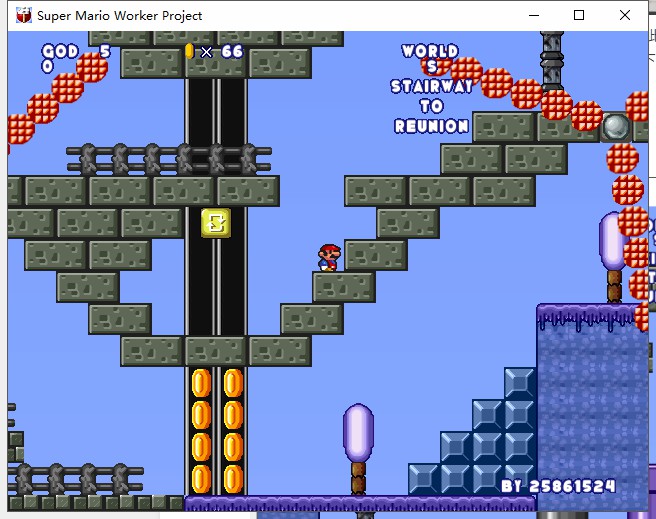Click the purple bulb tree on the icy cliff
The width and height of the screenshot is (656, 519).
pyautogui.click(x=613, y=257)
